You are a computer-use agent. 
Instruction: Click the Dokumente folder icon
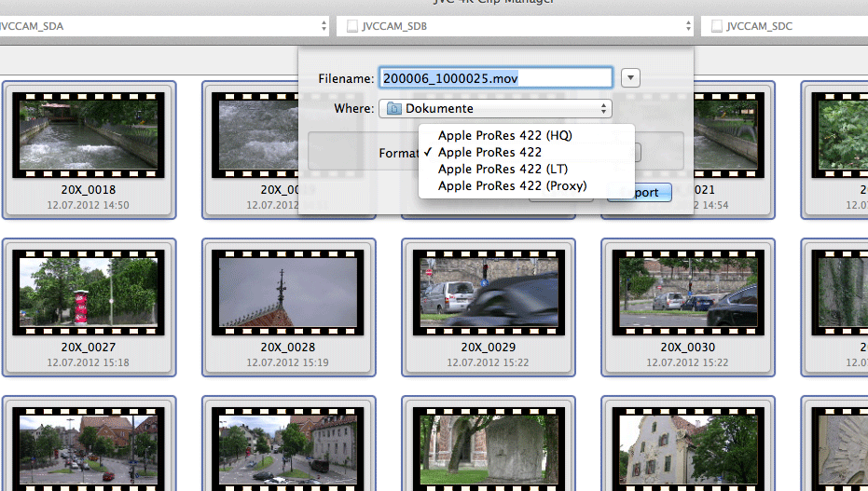[393, 109]
